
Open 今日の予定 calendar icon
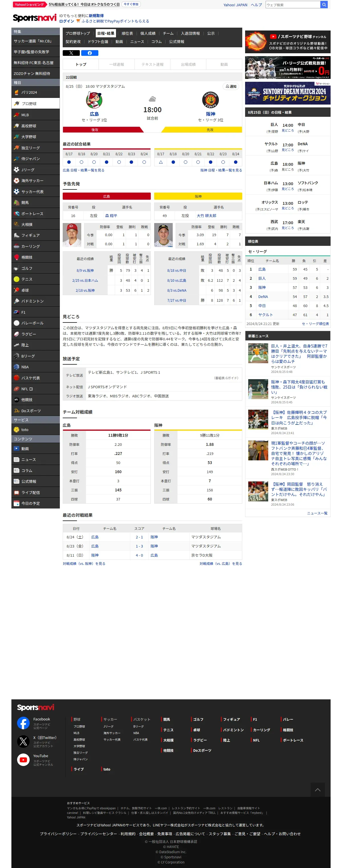point(17,503)
